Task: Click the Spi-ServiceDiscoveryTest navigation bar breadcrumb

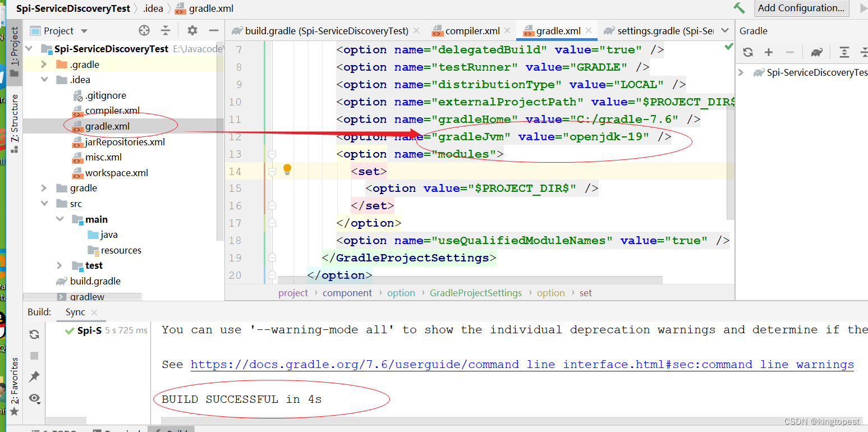Action: [x=73, y=8]
